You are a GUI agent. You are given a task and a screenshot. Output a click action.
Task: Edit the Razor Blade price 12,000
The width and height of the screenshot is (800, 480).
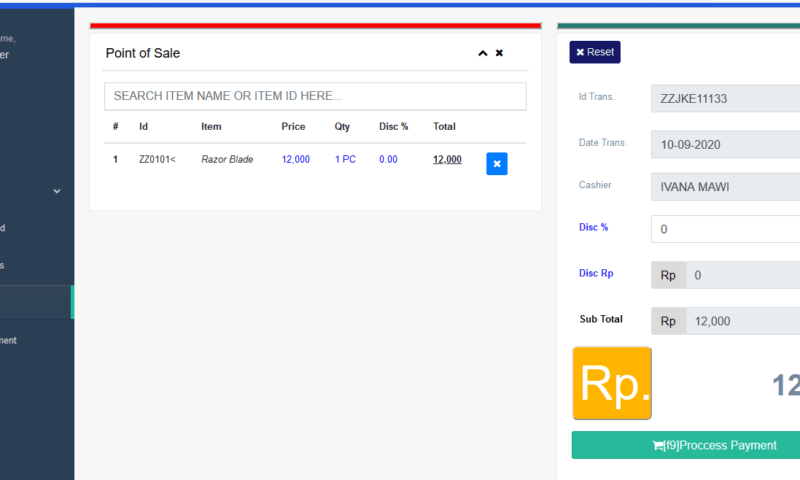296,159
